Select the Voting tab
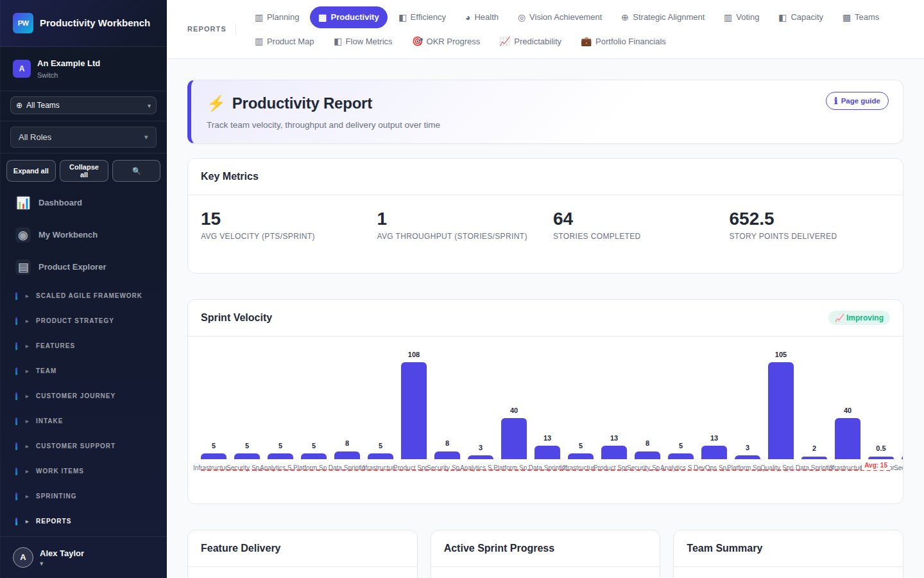The image size is (924, 578). [742, 17]
